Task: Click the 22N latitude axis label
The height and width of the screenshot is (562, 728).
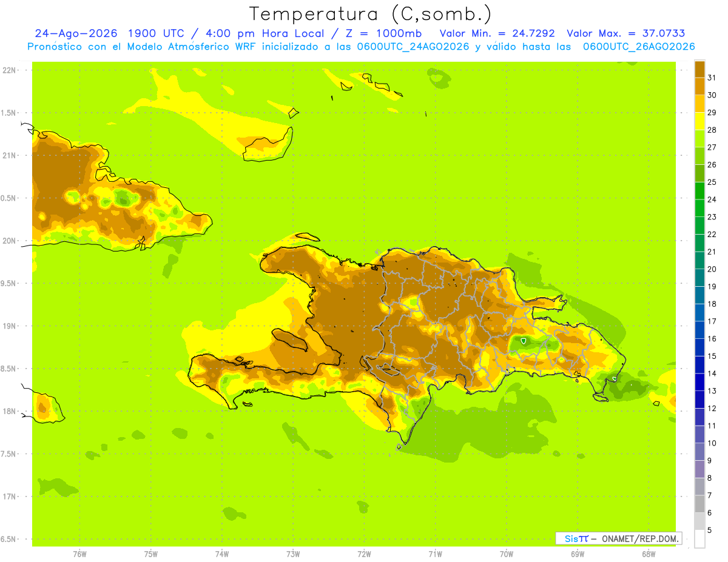Action: coord(9,70)
